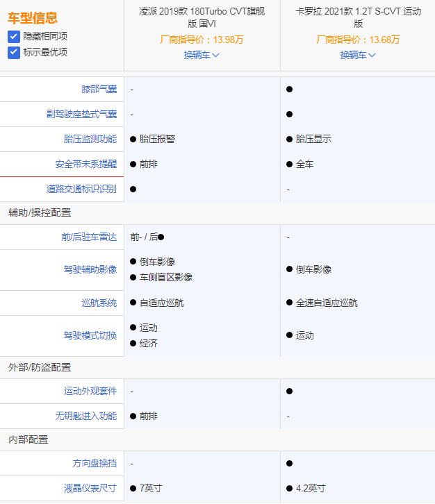The height and width of the screenshot is (504, 435).
Task: Open 换辆车 dropdown for 凌派 2019款
Action: tap(202, 55)
